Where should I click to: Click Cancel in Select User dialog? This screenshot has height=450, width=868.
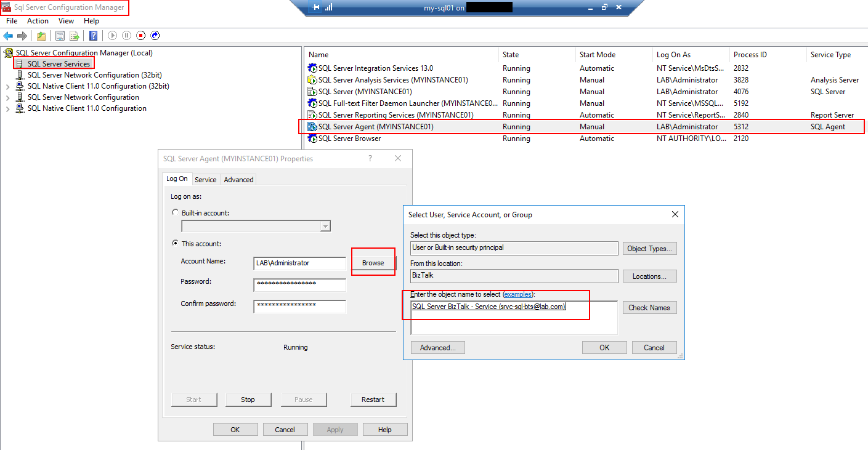tap(654, 348)
